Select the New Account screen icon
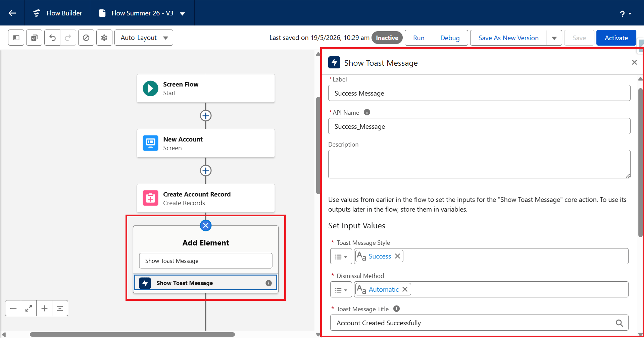 pyautogui.click(x=150, y=144)
